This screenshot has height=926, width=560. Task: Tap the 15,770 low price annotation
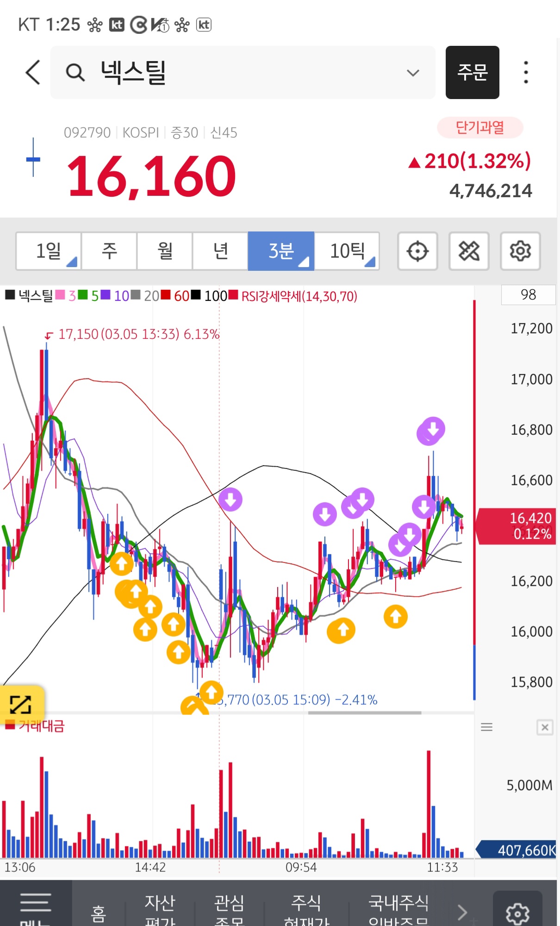coord(296,699)
